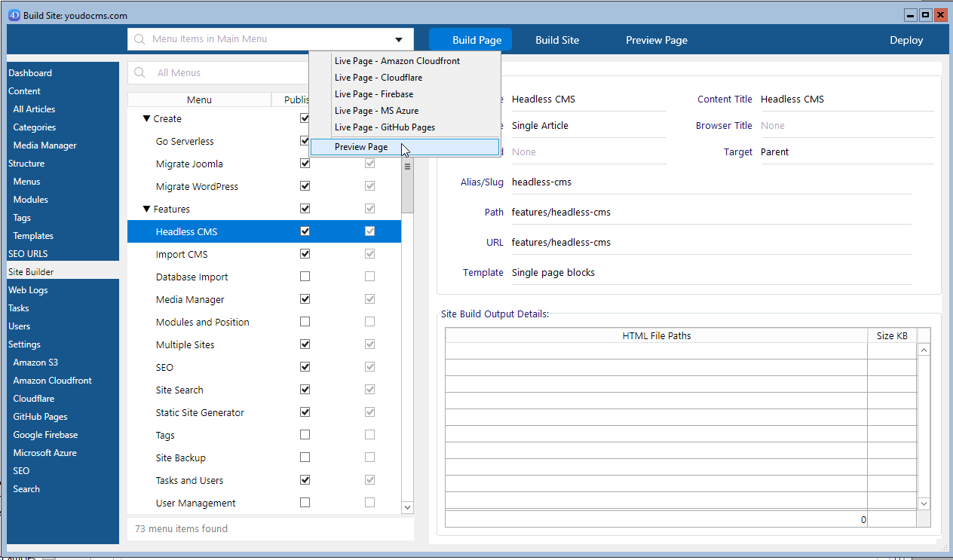
Task: Pick Live Page - Amazon Cloudfront entry
Action: coord(397,61)
